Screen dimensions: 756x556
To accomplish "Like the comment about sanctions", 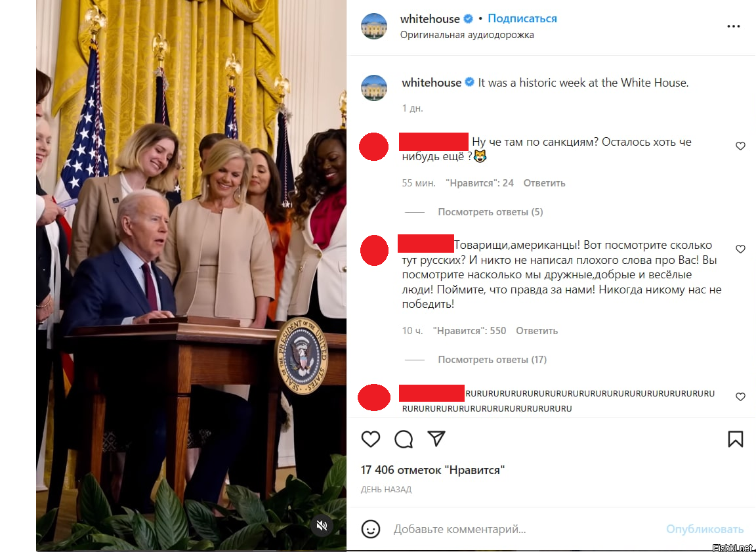I will (x=740, y=146).
